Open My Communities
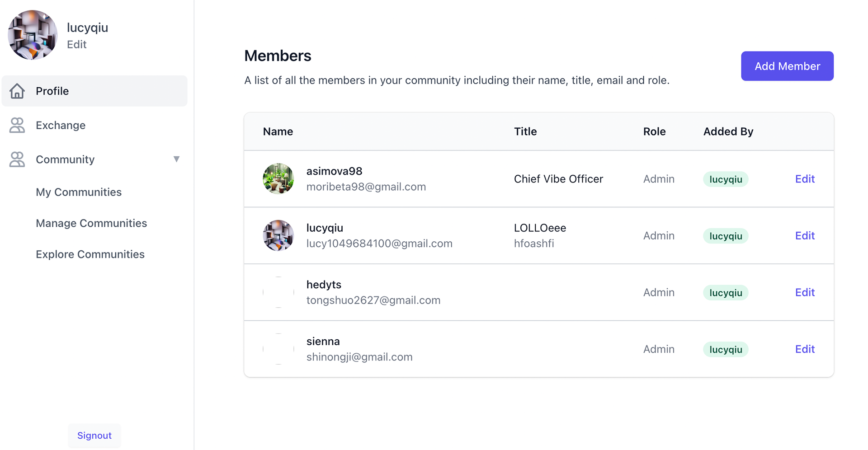The image size is (868, 450). click(79, 192)
